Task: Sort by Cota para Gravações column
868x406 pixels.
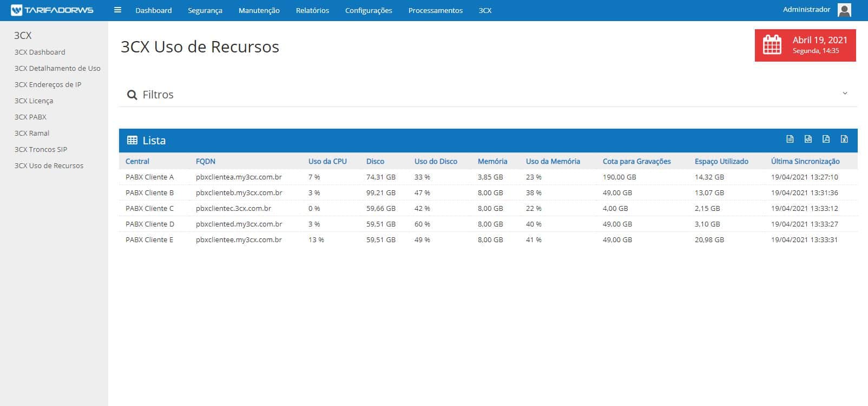Action: point(637,161)
